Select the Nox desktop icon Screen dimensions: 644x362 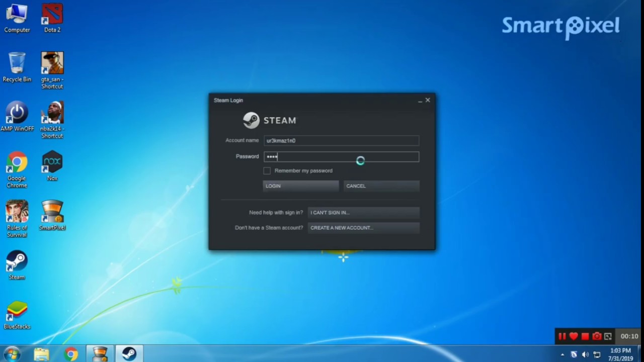pyautogui.click(x=52, y=166)
